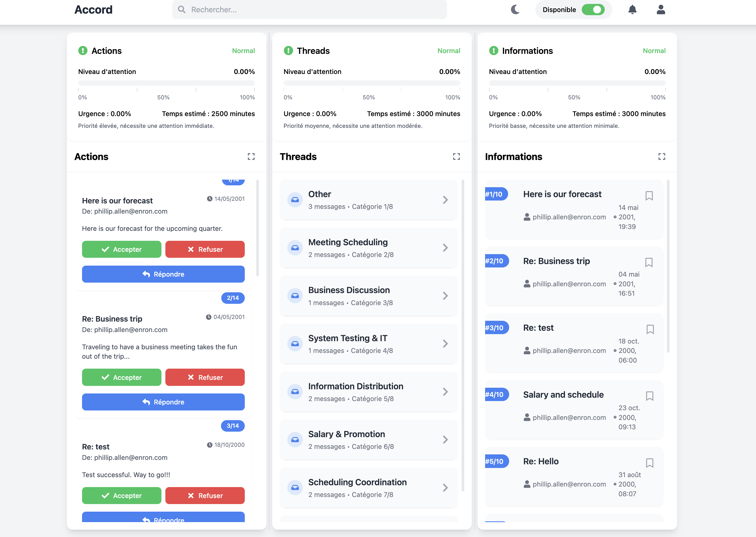The width and height of the screenshot is (756, 537).
Task: Bookmark 'Salary and schedule' info item
Action: pyautogui.click(x=650, y=396)
